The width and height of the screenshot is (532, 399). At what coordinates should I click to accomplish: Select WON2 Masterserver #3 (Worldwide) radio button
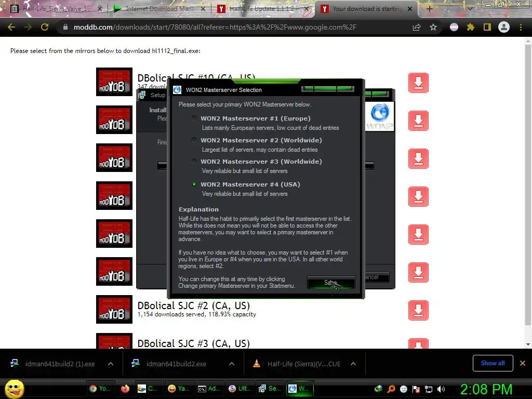point(194,161)
